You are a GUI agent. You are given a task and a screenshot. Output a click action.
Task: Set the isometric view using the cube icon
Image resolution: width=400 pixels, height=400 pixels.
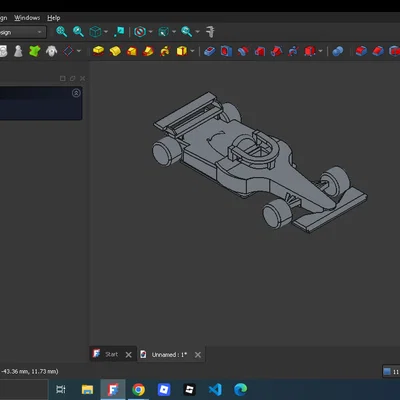coord(95,32)
